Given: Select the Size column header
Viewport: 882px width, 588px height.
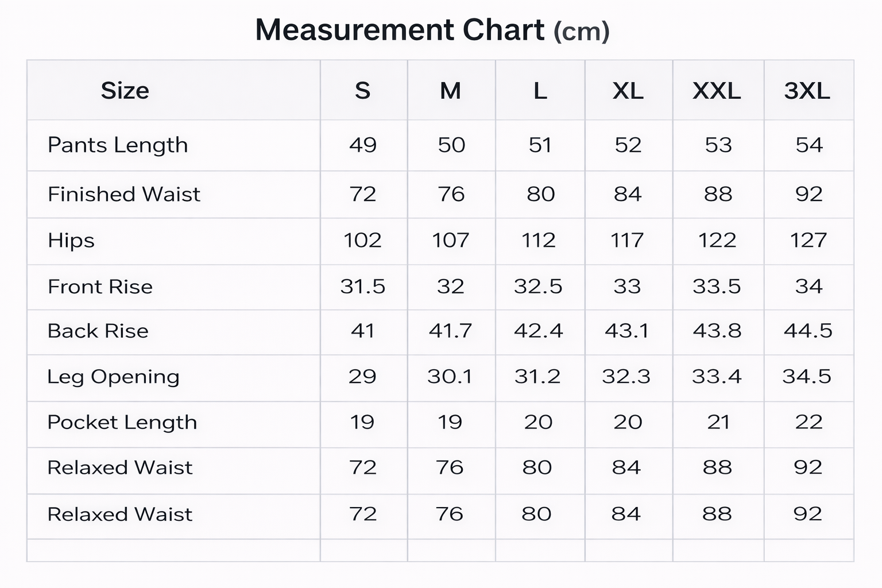Looking at the screenshot, I should coord(125,91).
